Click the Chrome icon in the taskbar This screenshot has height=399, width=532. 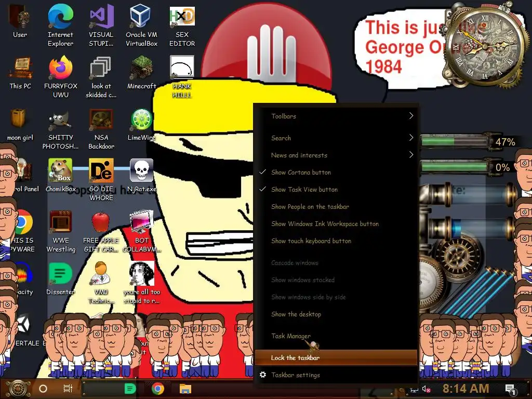click(158, 389)
